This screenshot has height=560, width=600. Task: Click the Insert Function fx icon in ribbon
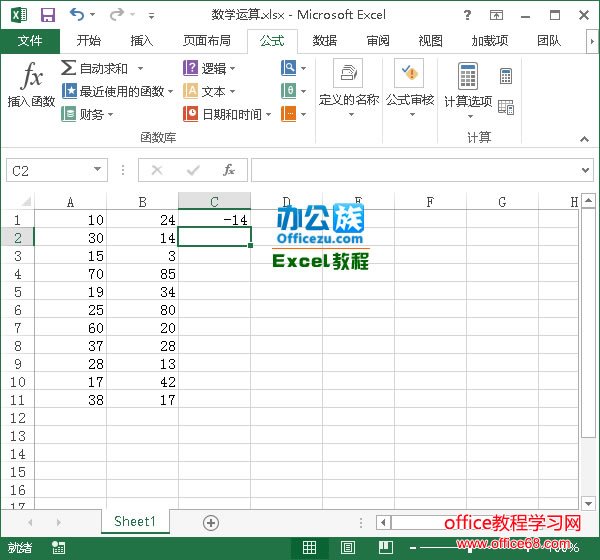(x=31, y=75)
